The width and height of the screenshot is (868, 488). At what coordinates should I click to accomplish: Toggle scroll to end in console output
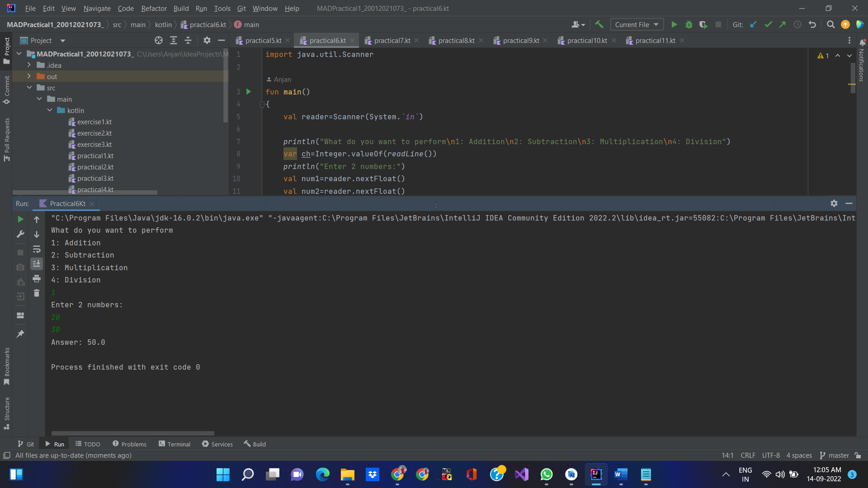click(37, 263)
